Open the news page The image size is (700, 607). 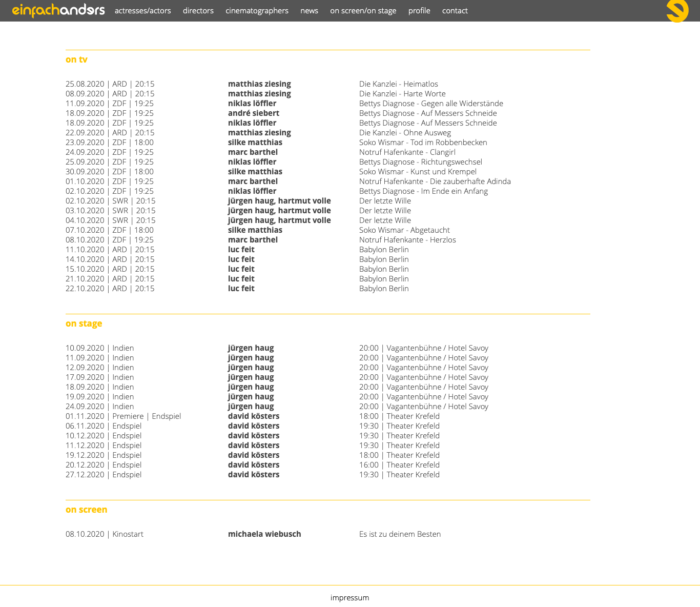tap(309, 11)
